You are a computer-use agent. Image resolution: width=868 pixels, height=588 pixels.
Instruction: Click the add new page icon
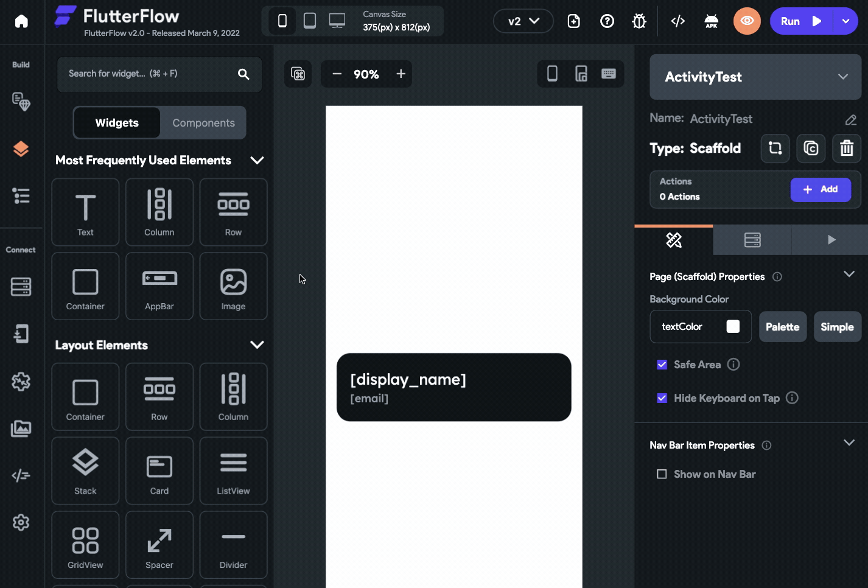pos(573,21)
